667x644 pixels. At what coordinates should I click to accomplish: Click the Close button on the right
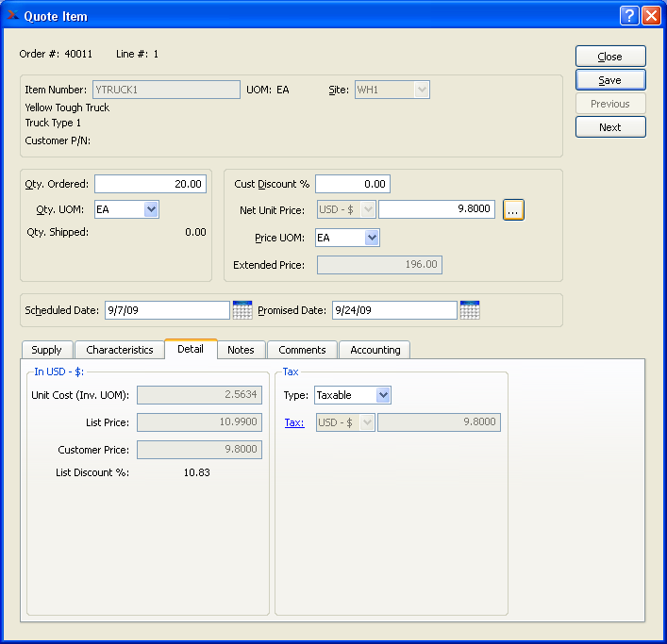click(610, 57)
